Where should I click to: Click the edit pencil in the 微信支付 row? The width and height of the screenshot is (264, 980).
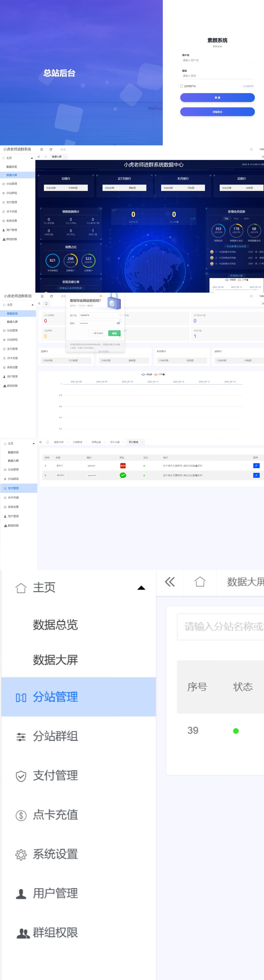[256, 475]
